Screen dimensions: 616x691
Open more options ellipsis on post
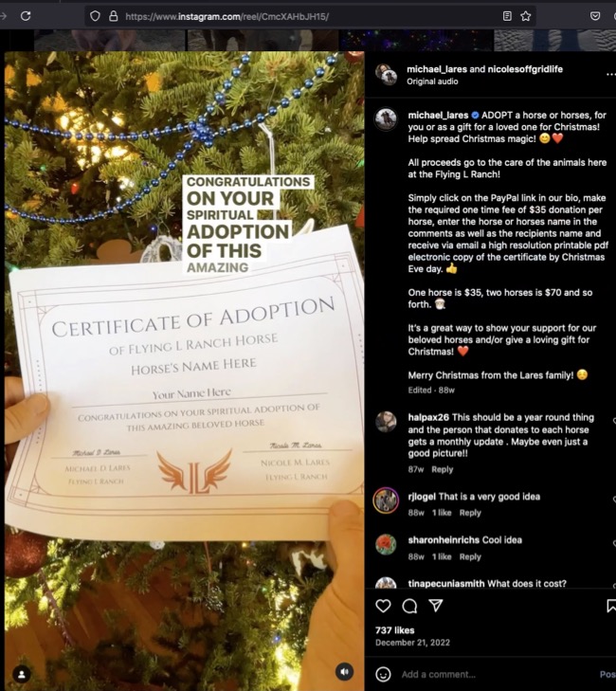pos(610,74)
